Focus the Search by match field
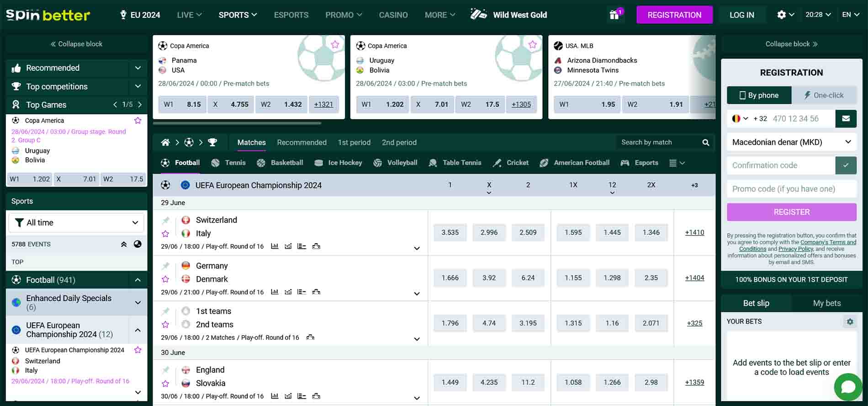 coord(658,143)
